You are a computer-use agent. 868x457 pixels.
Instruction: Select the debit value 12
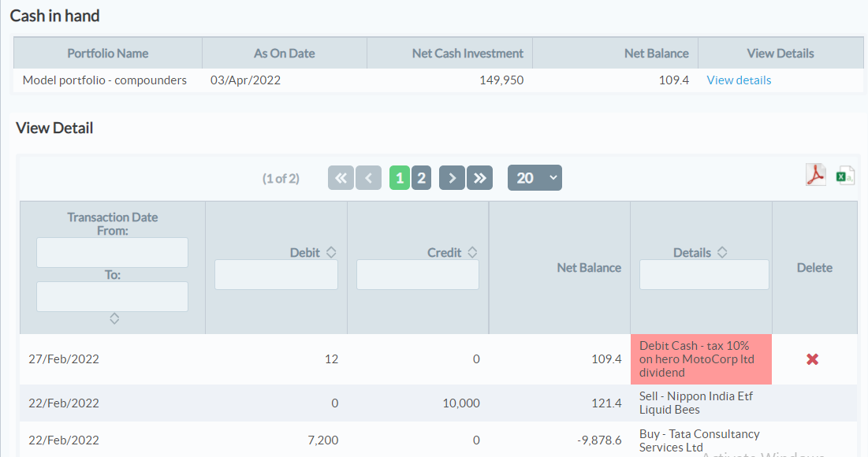click(x=331, y=359)
